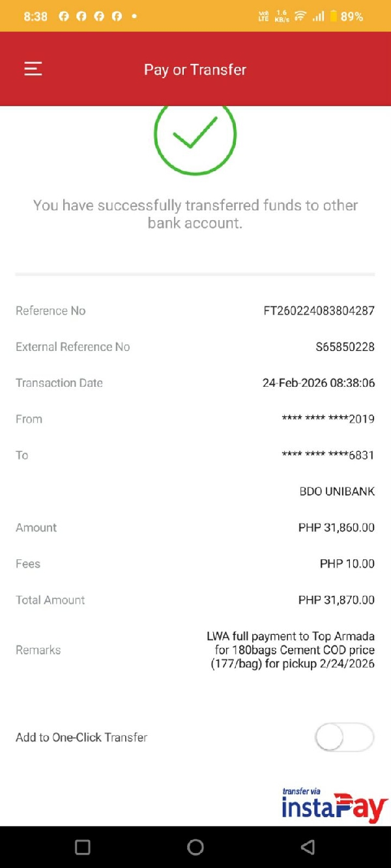Image resolution: width=391 pixels, height=868 pixels.
Task: Open recent apps with square button
Action: tap(83, 847)
